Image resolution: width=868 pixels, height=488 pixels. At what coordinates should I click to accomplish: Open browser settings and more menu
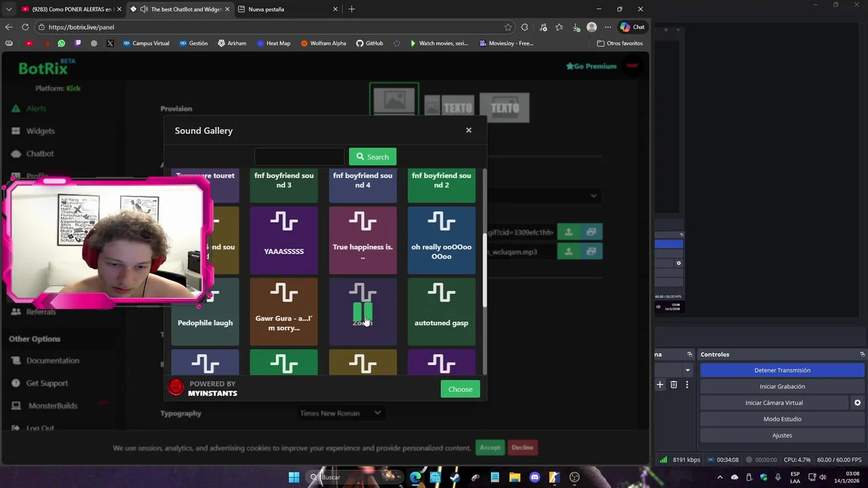coord(607,27)
